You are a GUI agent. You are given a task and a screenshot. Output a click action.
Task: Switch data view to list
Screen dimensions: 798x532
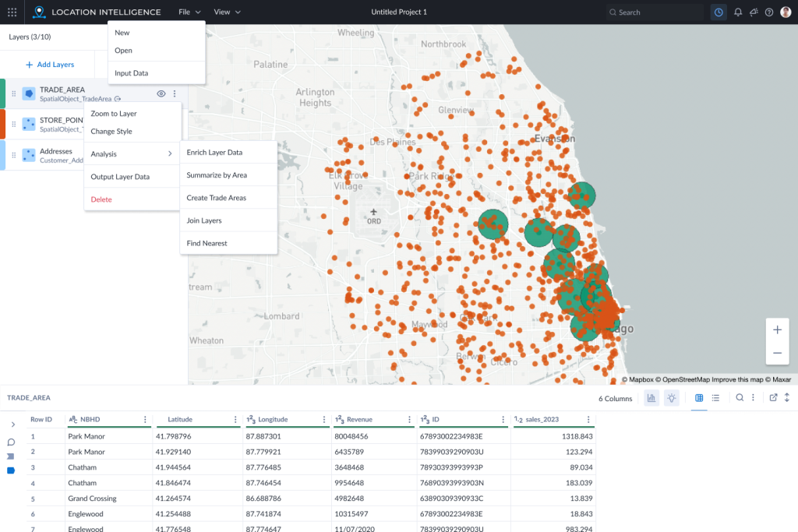(715, 398)
